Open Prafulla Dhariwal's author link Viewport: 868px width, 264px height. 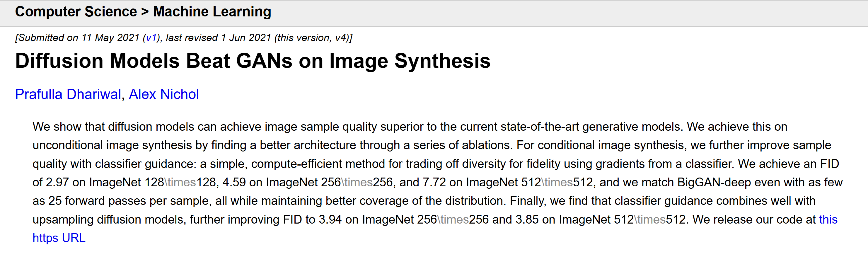(x=68, y=94)
